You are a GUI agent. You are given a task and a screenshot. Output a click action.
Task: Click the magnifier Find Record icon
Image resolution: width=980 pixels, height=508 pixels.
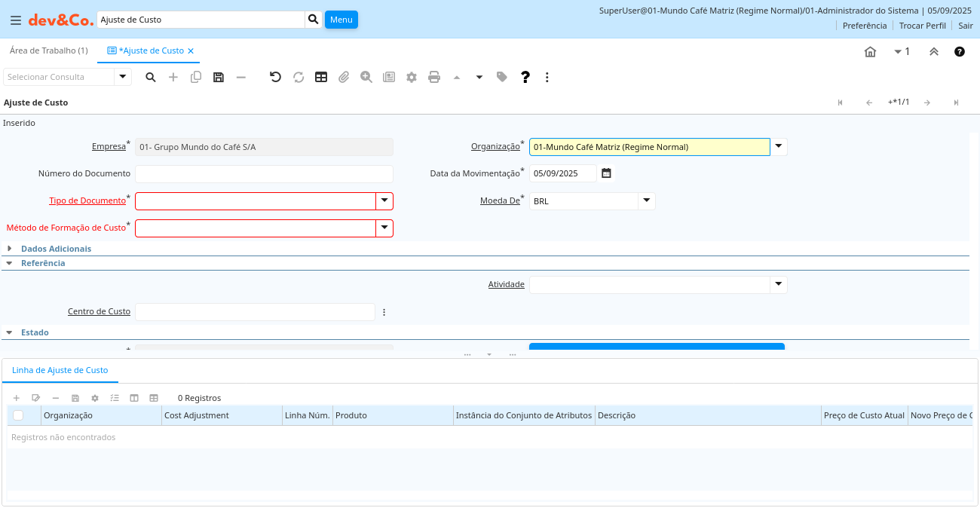coord(151,77)
